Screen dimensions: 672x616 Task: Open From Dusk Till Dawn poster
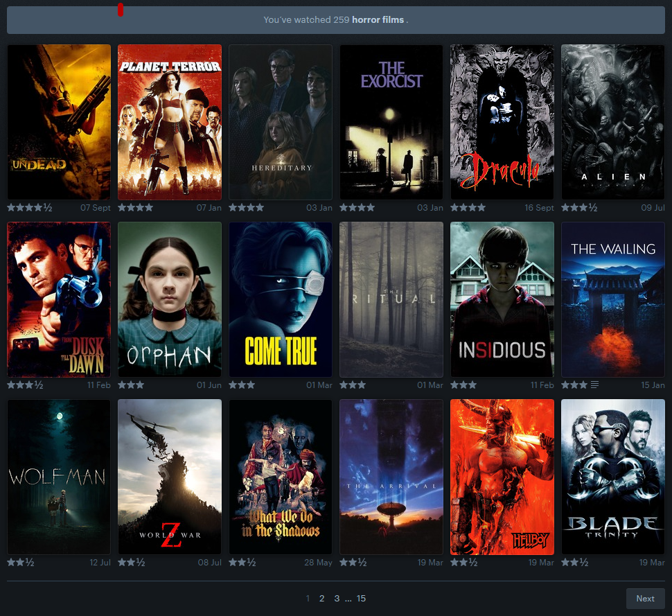click(x=59, y=299)
